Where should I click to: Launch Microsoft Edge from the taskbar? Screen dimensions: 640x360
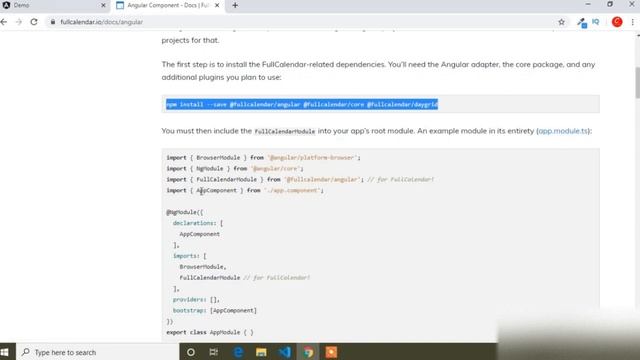tap(238, 352)
